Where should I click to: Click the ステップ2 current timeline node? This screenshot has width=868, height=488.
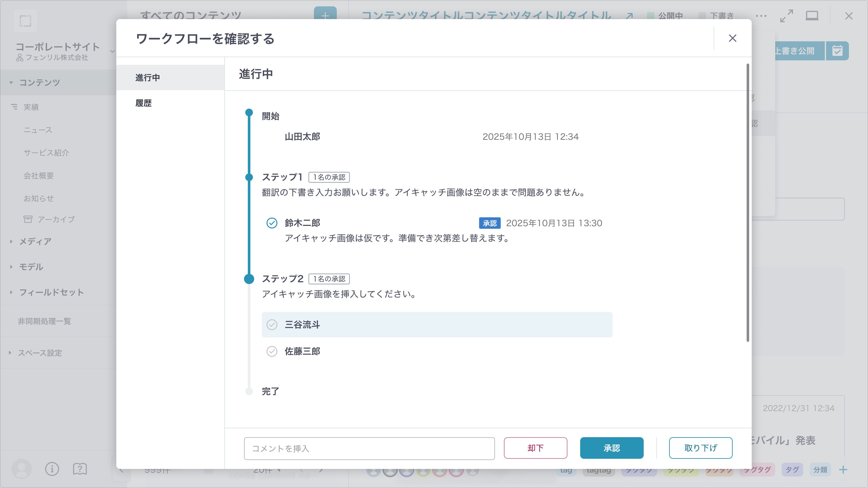[x=249, y=279]
